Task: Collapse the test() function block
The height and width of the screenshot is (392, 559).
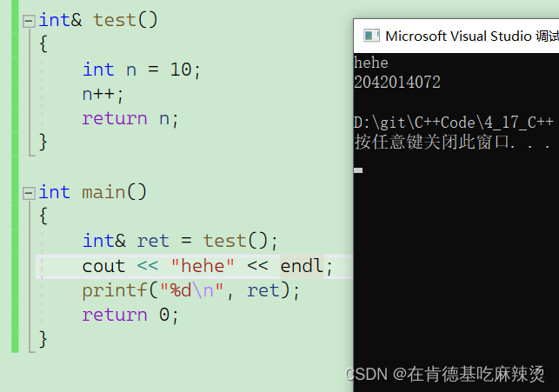Action: pos(29,21)
